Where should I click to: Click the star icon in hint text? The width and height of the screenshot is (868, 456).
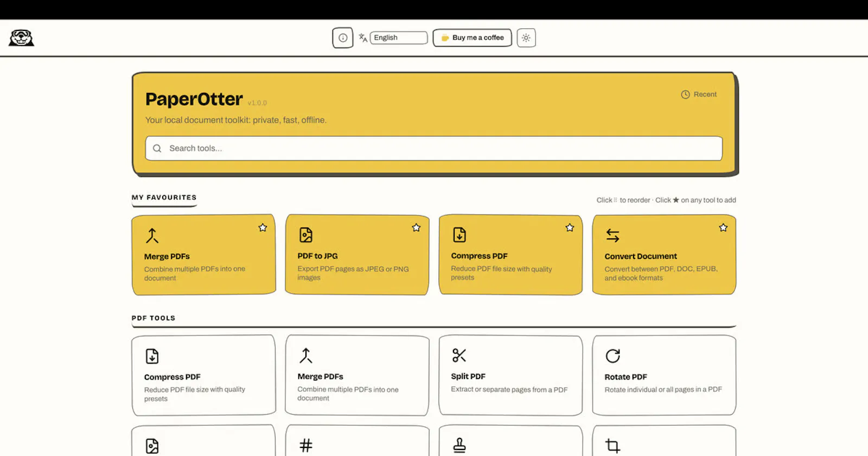676,200
